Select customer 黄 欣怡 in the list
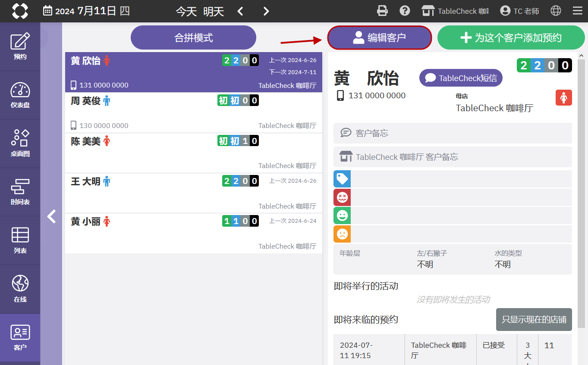Image resolution: width=588 pixels, height=365 pixels. click(x=194, y=72)
